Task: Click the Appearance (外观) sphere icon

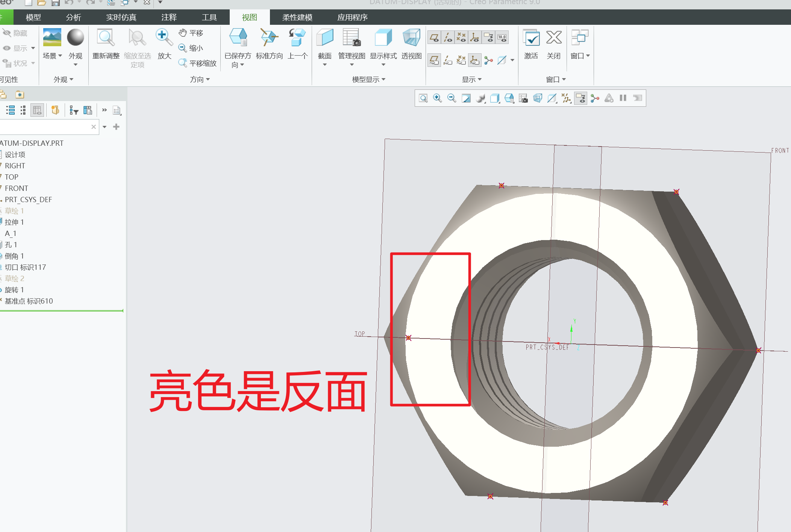Action: [75, 38]
